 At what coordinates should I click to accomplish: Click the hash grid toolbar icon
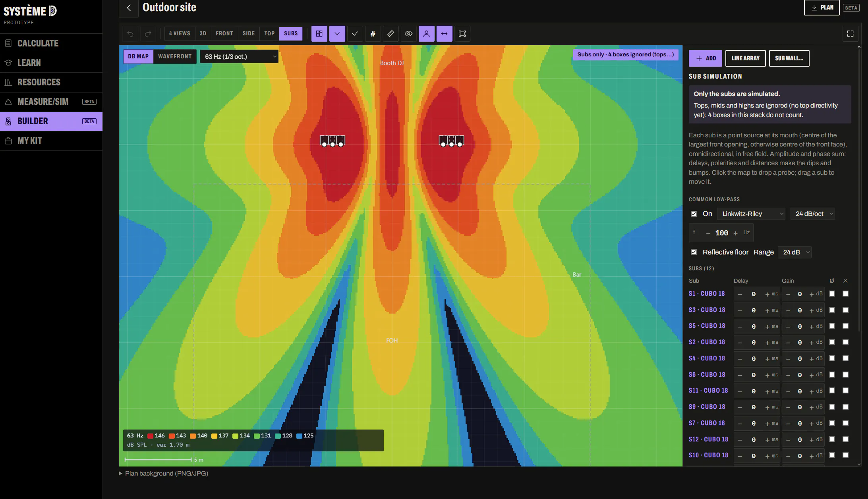(x=373, y=34)
